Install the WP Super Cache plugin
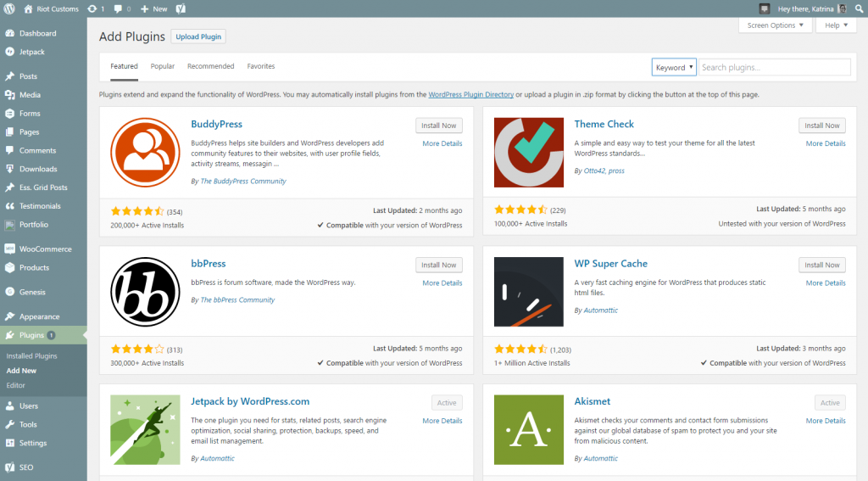Image resolution: width=868 pixels, height=481 pixels. (x=821, y=265)
